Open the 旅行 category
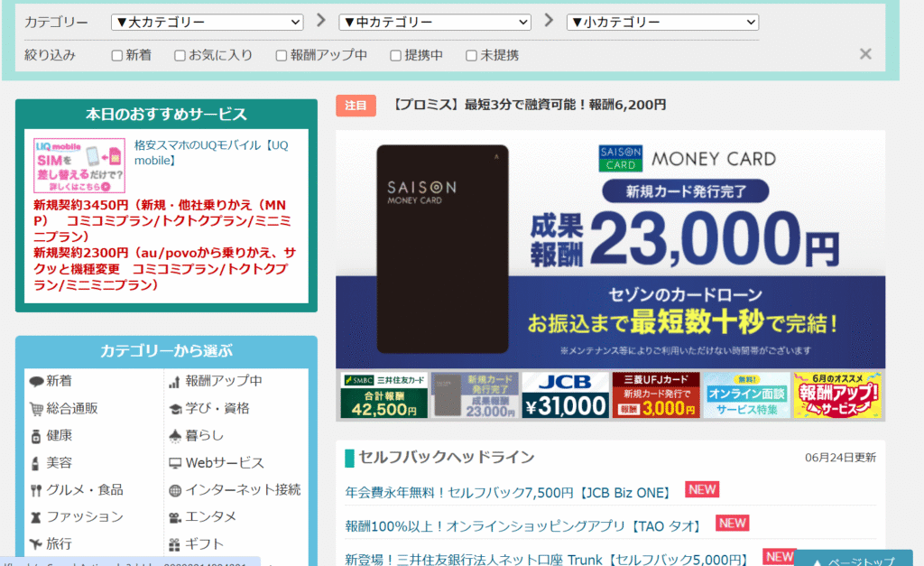The image size is (924, 566). coord(59,543)
